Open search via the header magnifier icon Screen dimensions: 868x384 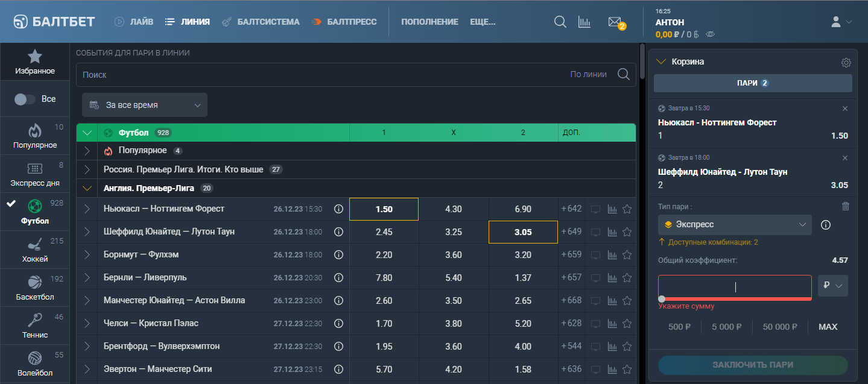[560, 22]
